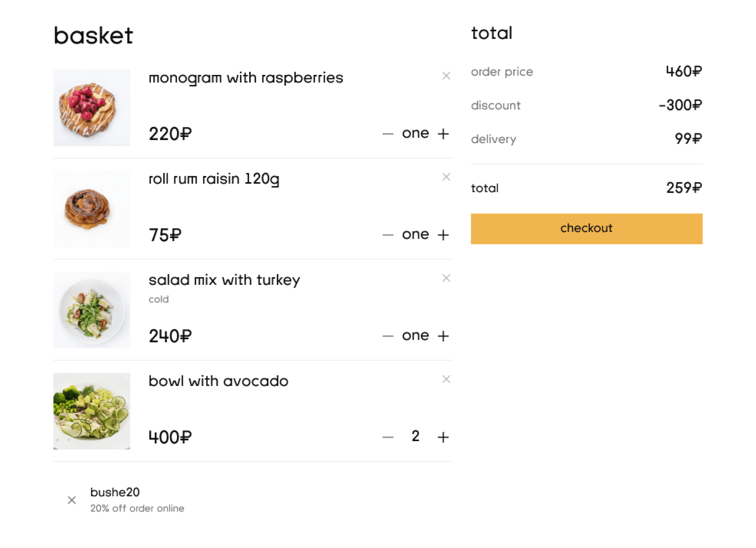
Task: Select the bushe20 promo code label
Action: (115, 492)
